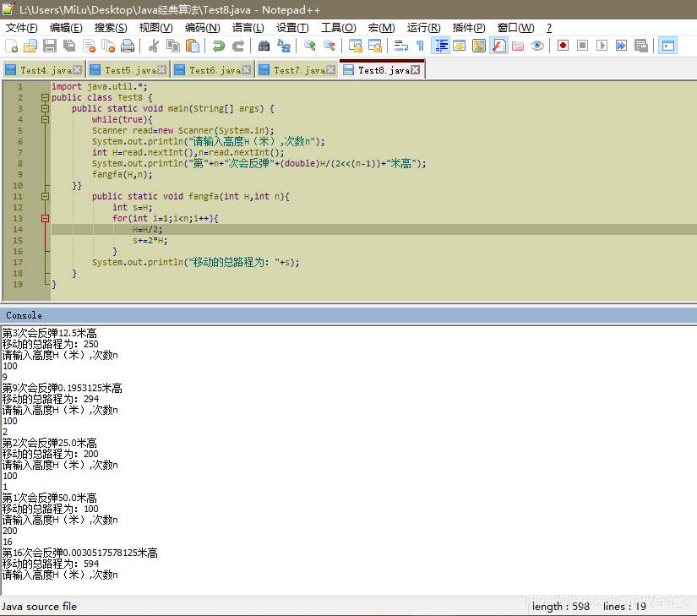The width and height of the screenshot is (697, 616).
Task: Run macro multiple times icon
Action: click(x=622, y=46)
